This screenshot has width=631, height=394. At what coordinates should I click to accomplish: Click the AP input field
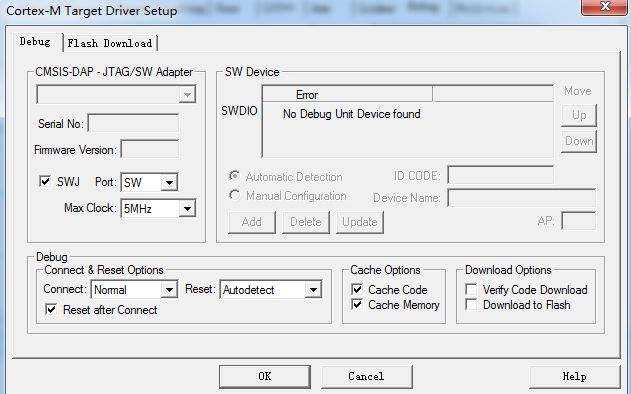(x=579, y=221)
